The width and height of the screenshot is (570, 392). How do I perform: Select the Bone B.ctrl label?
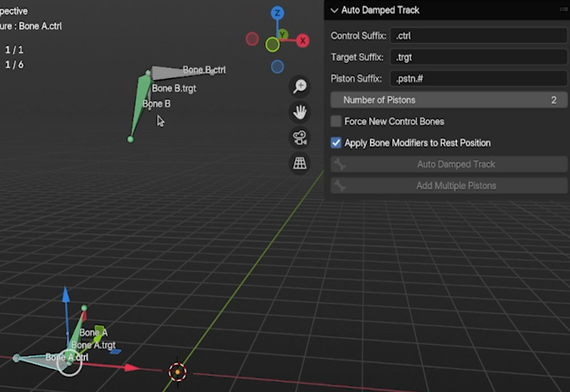(x=204, y=70)
